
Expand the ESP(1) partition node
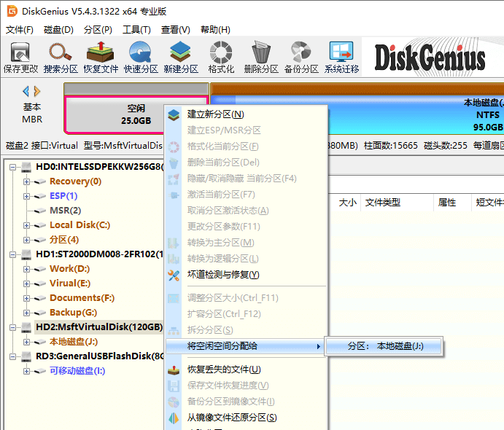(x=26, y=196)
